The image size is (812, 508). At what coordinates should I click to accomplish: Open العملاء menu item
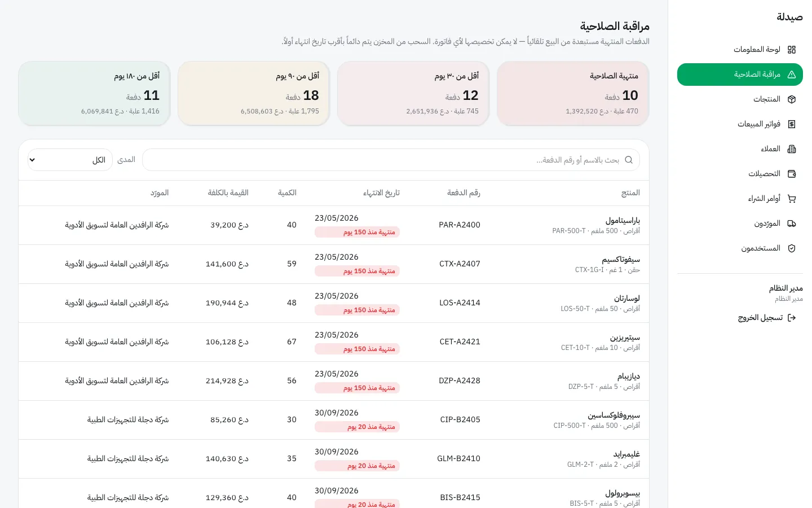(x=740, y=149)
